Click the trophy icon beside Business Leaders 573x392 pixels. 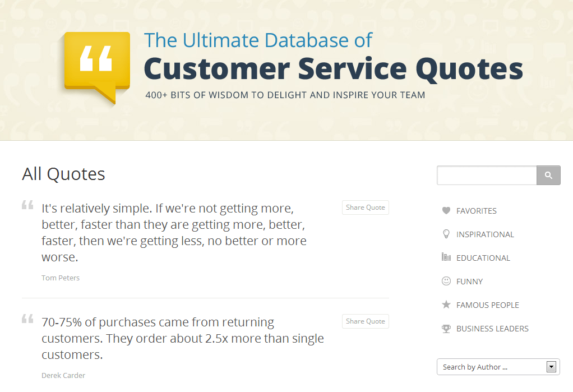click(446, 329)
